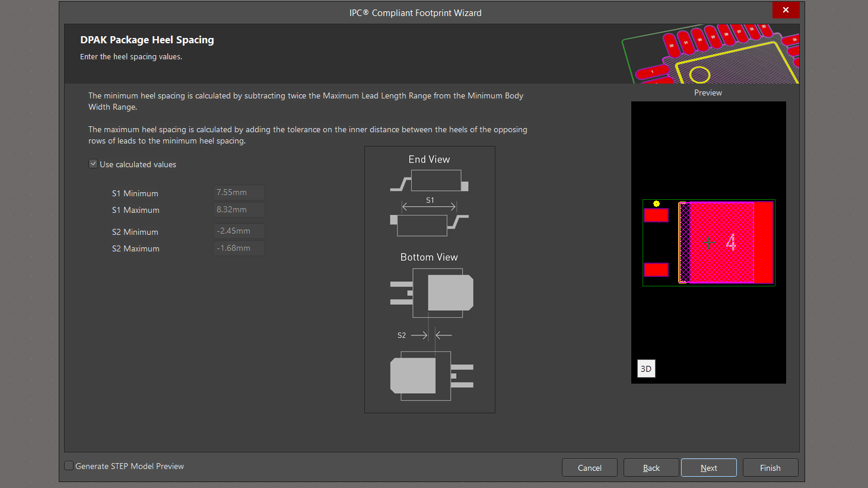
Task: Click the large hatched pad labeled 4
Action: click(721, 243)
